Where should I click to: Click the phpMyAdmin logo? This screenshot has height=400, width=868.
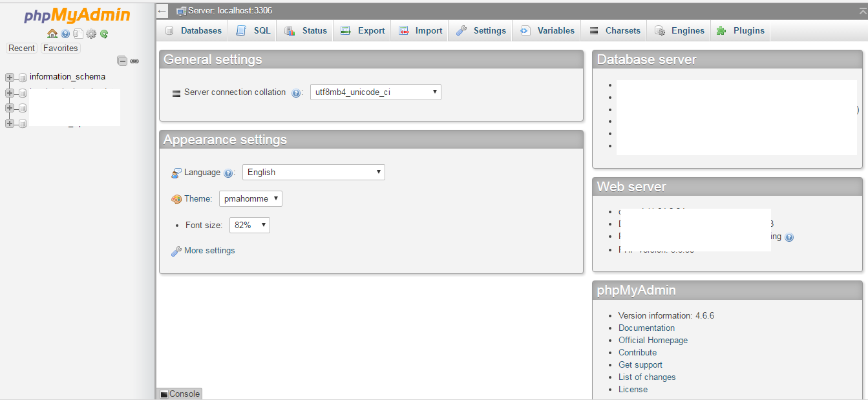click(x=78, y=15)
